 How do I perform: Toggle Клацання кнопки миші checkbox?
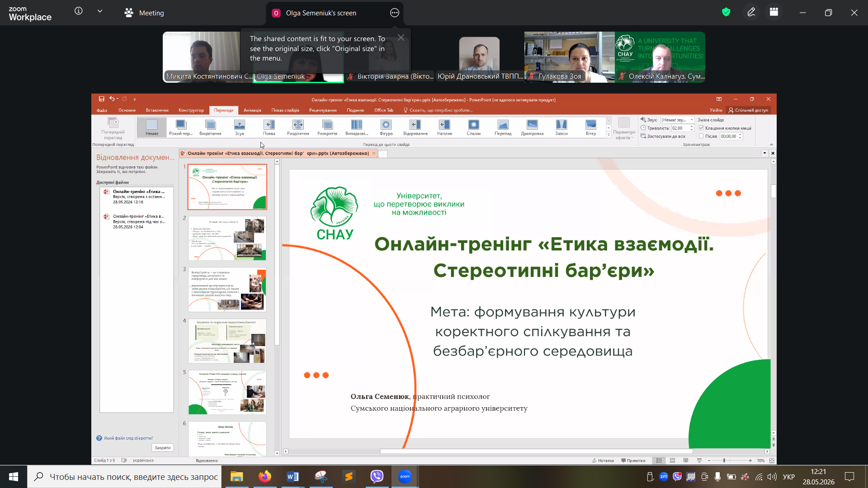(701, 128)
